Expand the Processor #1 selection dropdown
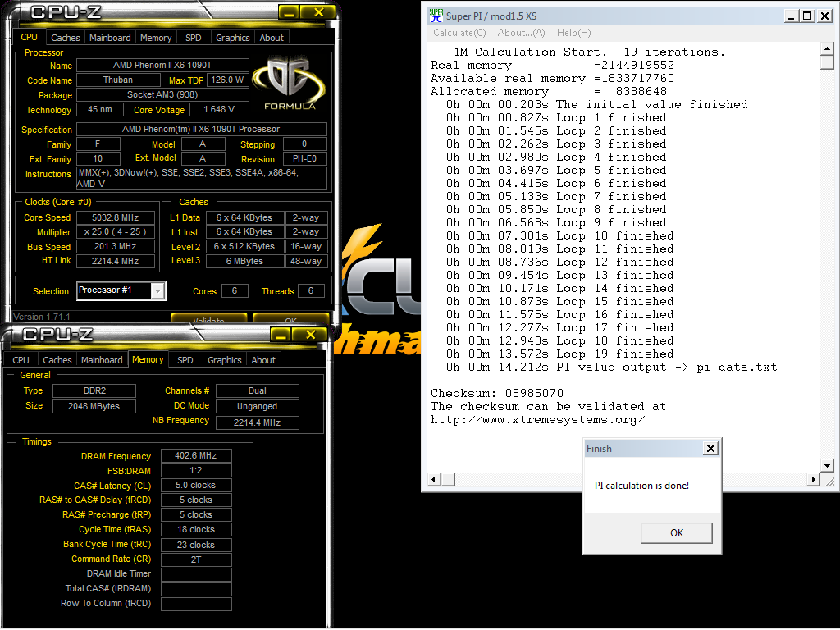This screenshot has height=630, width=840. [157, 291]
